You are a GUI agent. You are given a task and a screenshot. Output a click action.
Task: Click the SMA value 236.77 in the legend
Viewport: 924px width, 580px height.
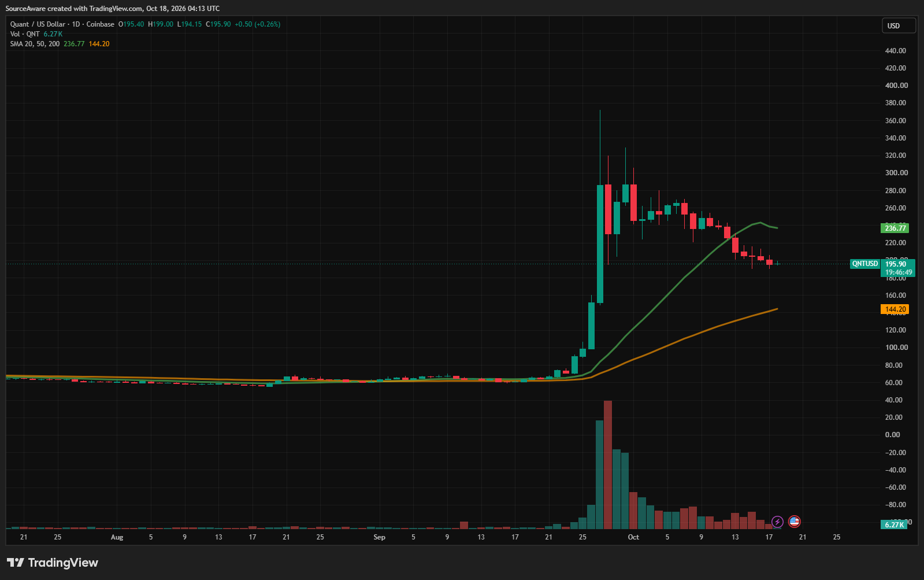point(74,44)
